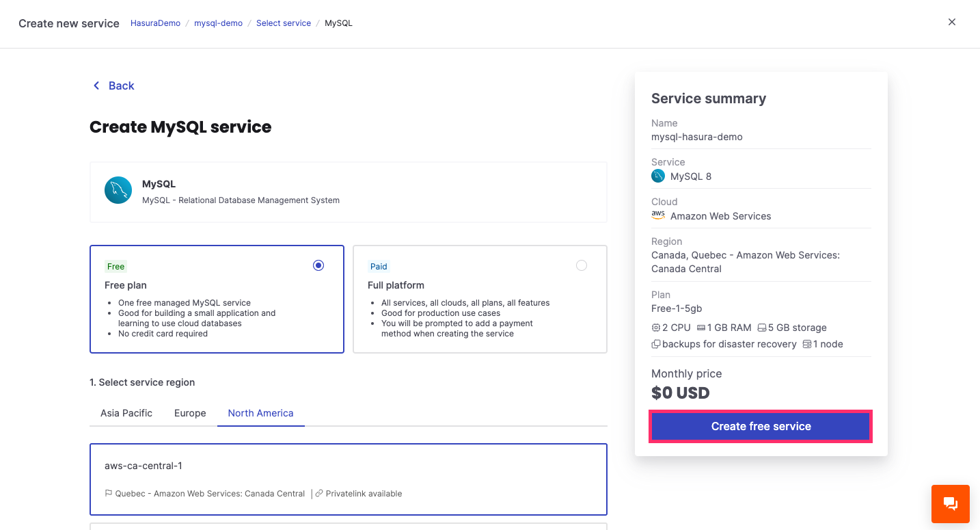Navigate to Select service breadcrumb

(x=284, y=23)
